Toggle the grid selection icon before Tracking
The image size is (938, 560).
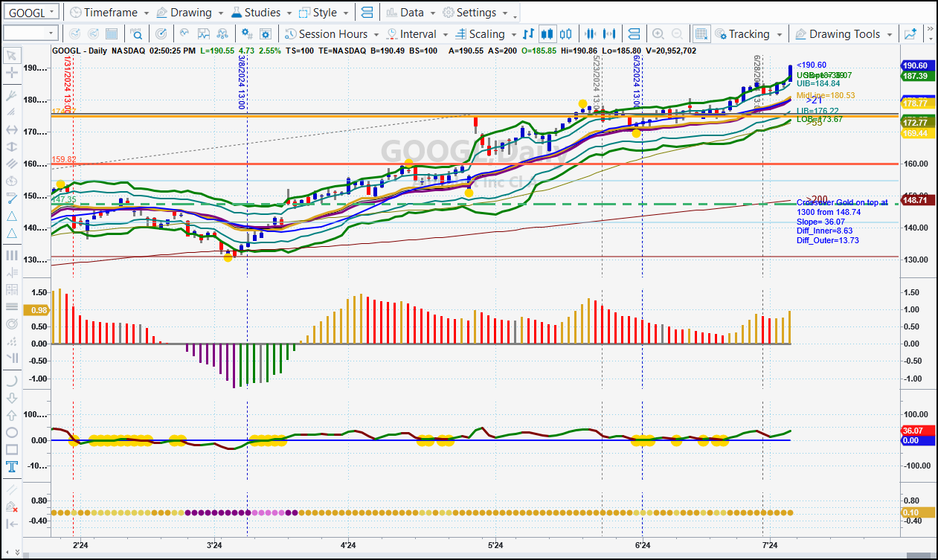(x=701, y=34)
